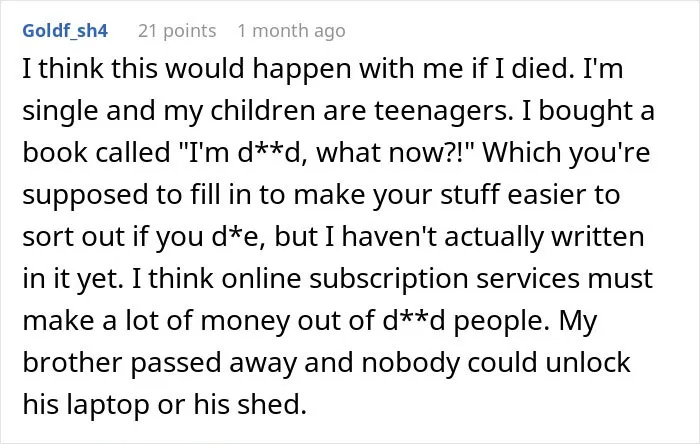Click the word "children" in the comment

pyautogui.click(x=262, y=110)
